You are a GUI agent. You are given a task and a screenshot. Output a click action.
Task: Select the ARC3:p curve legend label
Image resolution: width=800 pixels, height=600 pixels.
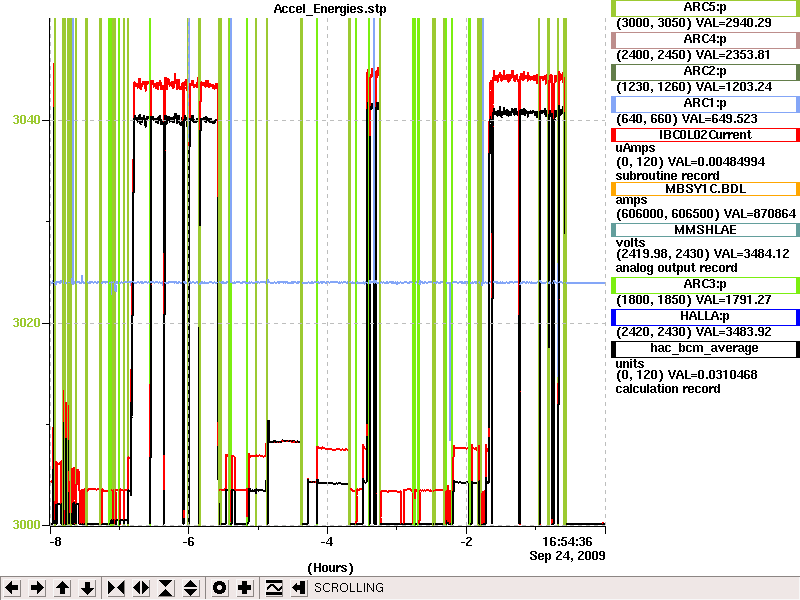click(705, 284)
